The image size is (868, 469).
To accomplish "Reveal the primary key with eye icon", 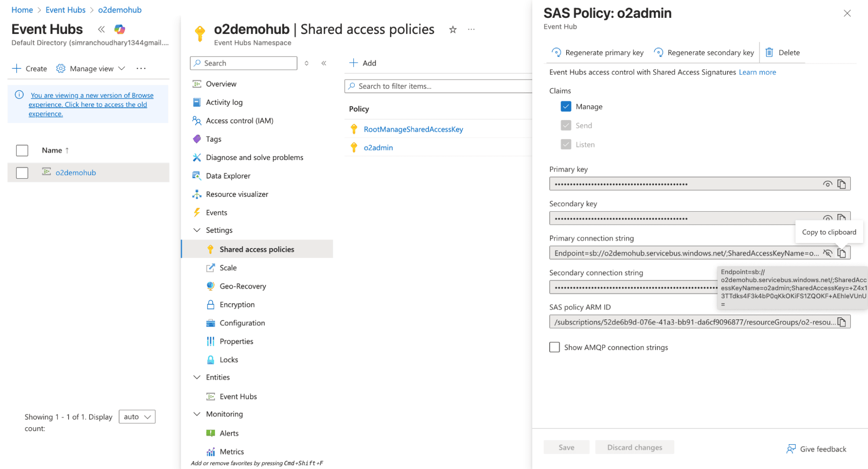I will [827, 184].
